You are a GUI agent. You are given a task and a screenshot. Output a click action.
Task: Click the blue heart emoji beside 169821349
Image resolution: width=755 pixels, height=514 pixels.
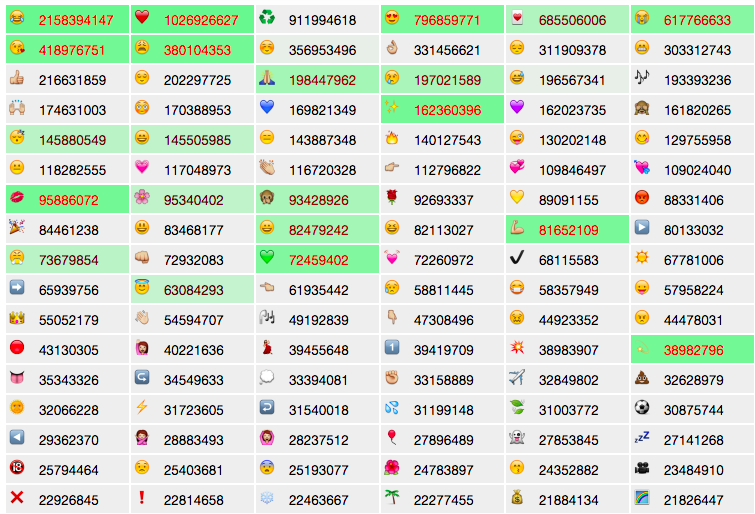(267, 107)
